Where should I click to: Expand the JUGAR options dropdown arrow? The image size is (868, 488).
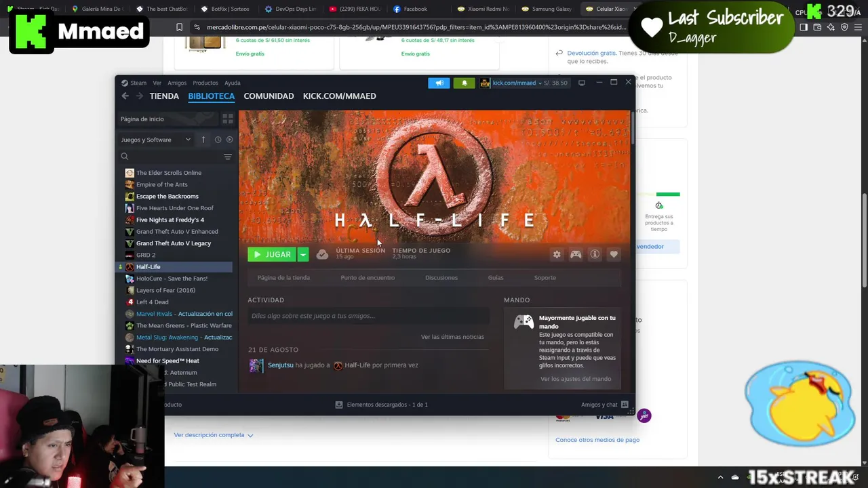point(303,254)
